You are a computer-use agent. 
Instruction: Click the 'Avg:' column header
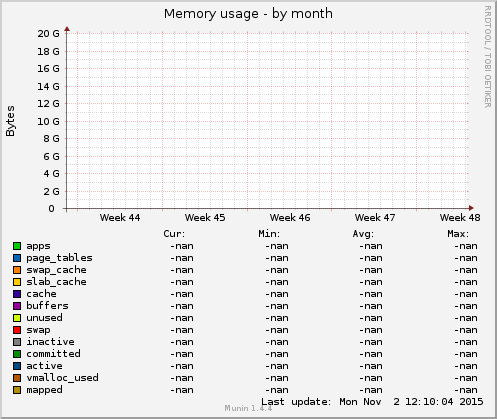(x=363, y=234)
